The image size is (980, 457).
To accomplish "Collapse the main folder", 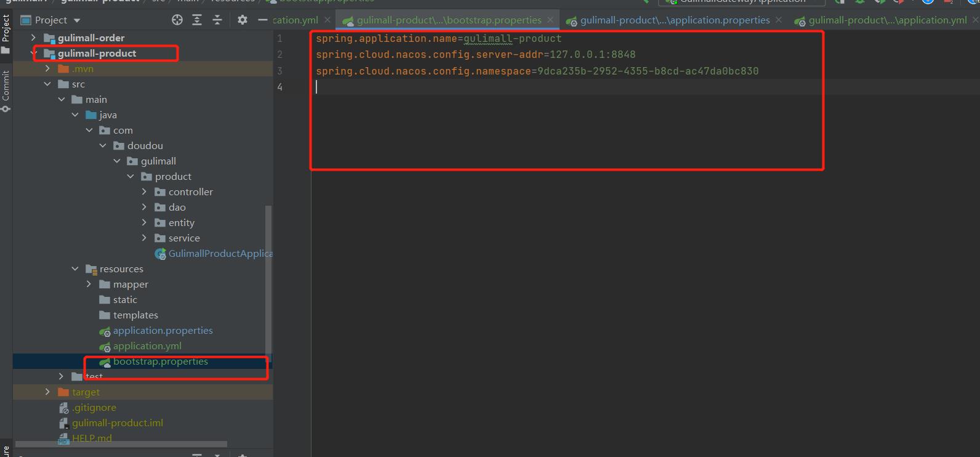I will tap(62, 100).
